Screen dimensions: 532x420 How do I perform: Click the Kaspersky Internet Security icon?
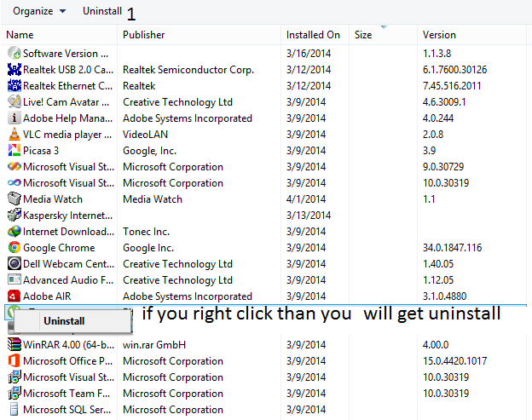(14, 216)
